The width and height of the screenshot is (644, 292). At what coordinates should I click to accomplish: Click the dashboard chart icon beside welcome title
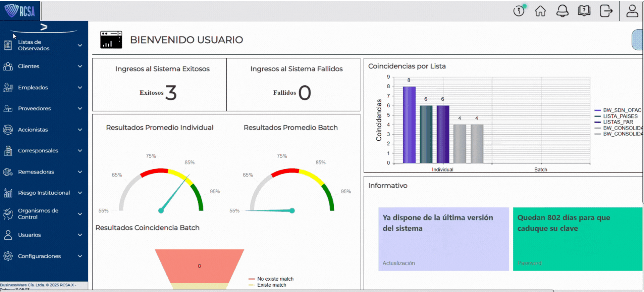111,40
